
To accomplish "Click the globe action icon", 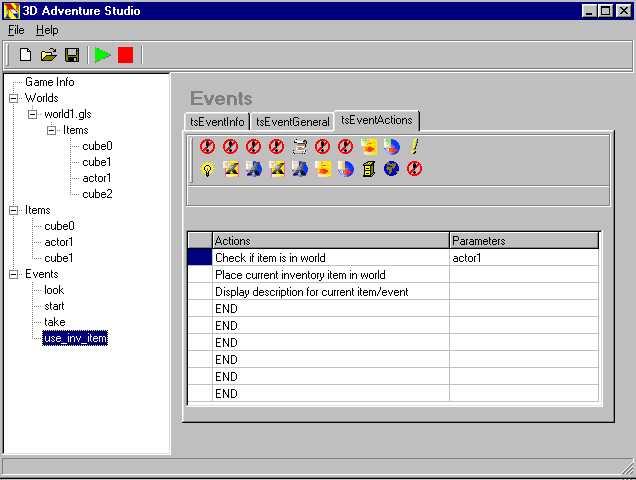I will (391, 169).
